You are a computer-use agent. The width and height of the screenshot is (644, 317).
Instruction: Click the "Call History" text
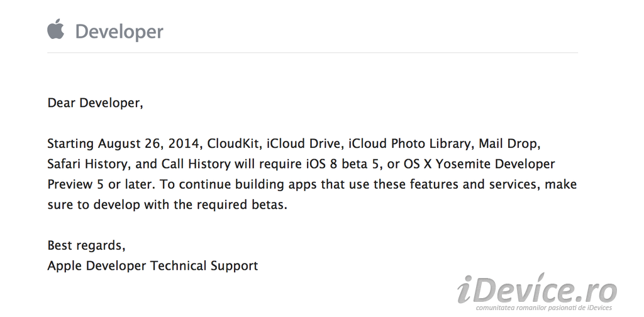coord(191,164)
